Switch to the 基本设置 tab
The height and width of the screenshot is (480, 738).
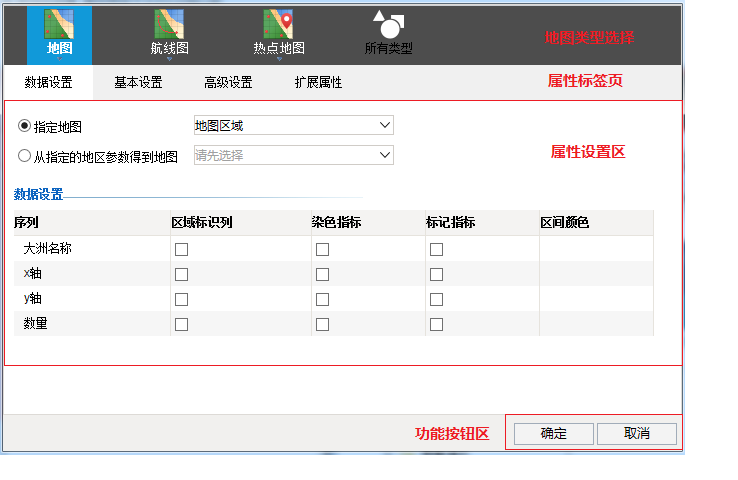coord(138,82)
